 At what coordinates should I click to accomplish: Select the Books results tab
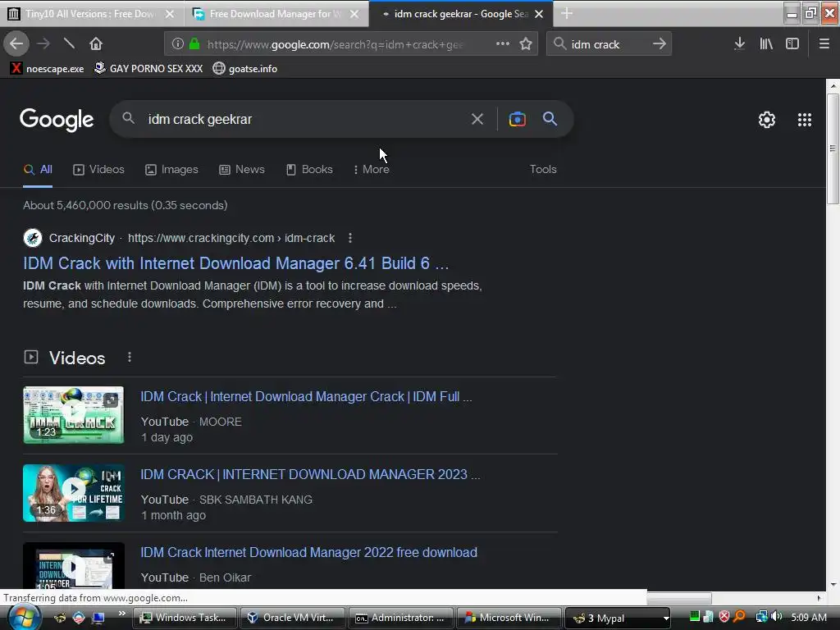click(309, 169)
